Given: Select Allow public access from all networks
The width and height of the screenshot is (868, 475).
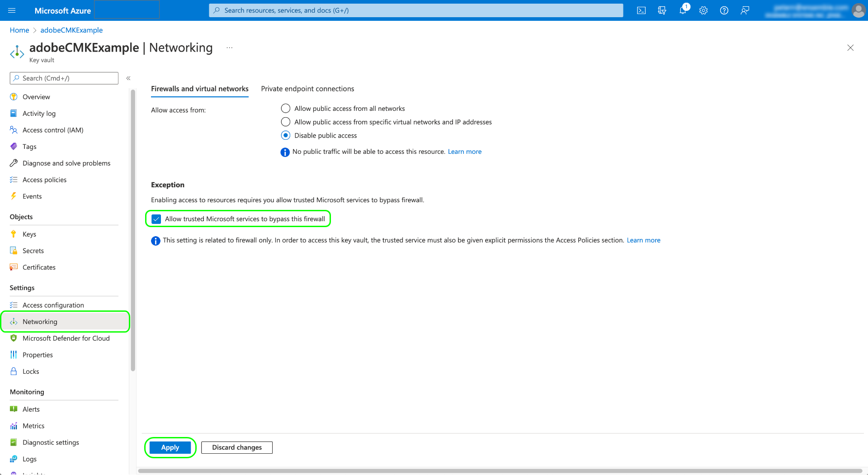Looking at the screenshot, I should [286, 109].
